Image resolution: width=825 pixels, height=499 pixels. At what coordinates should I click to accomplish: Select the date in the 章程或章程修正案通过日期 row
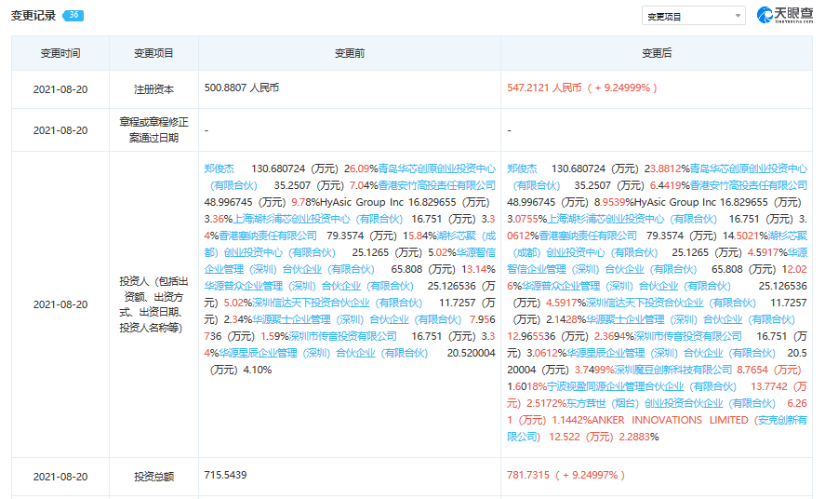click(x=61, y=130)
